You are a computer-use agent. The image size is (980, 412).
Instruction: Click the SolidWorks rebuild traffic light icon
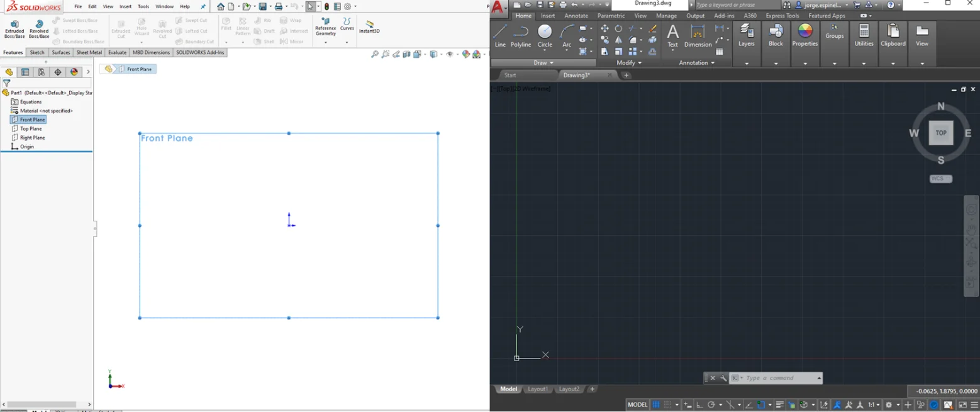(x=326, y=7)
